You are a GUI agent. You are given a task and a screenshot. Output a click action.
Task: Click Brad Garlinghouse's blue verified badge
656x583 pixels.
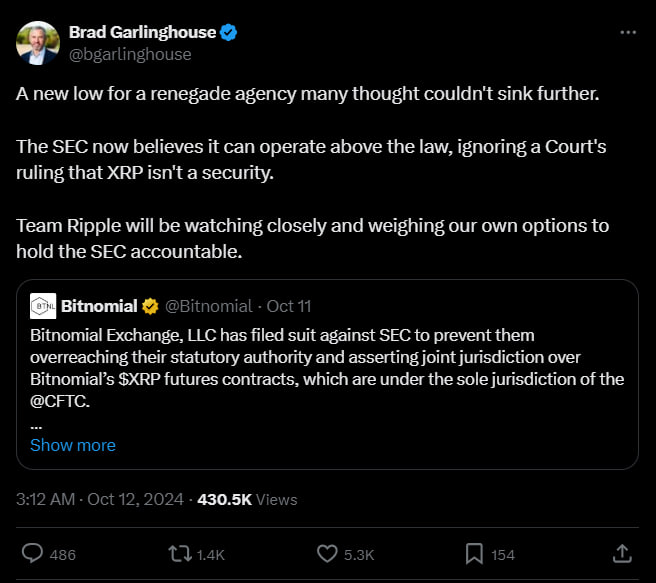tap(229, 32)
